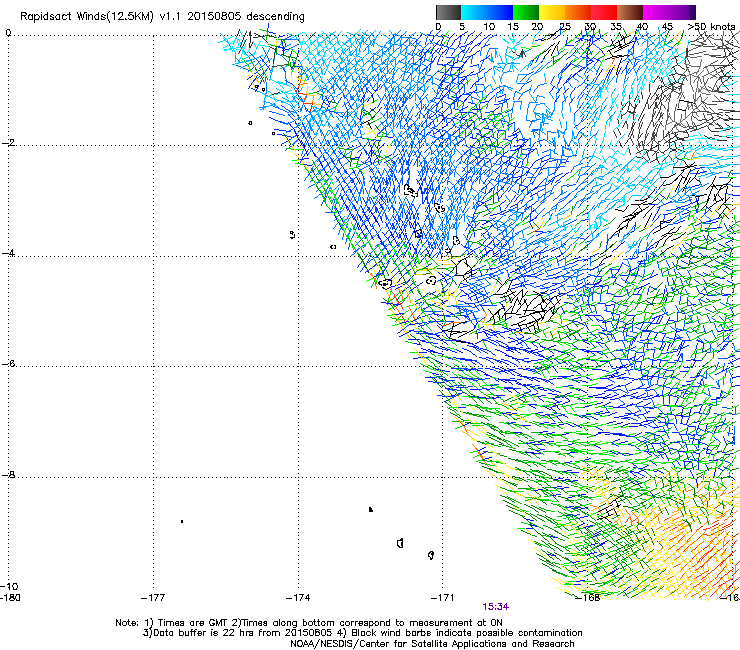Select the red 30-35 knots legend segment

coord(604,12)
